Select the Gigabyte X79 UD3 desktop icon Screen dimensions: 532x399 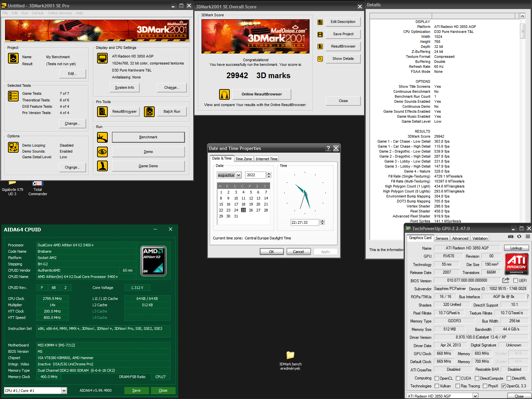point(12,188)
